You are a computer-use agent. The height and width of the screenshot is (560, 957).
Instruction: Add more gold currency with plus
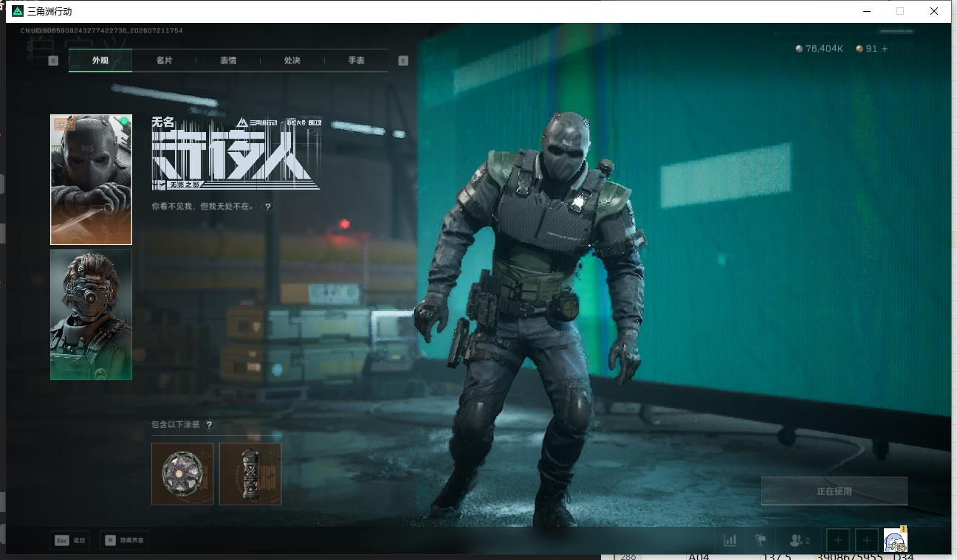[885, 49]
